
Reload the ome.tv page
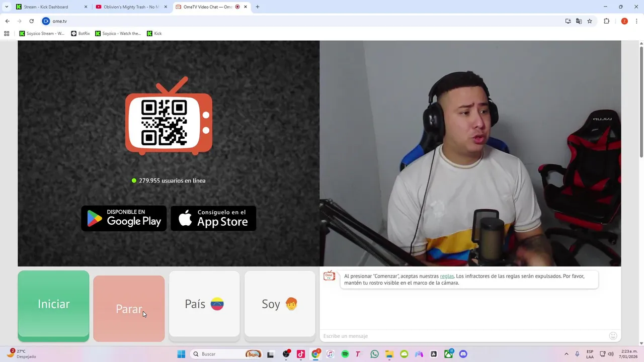tap(31, 21)
